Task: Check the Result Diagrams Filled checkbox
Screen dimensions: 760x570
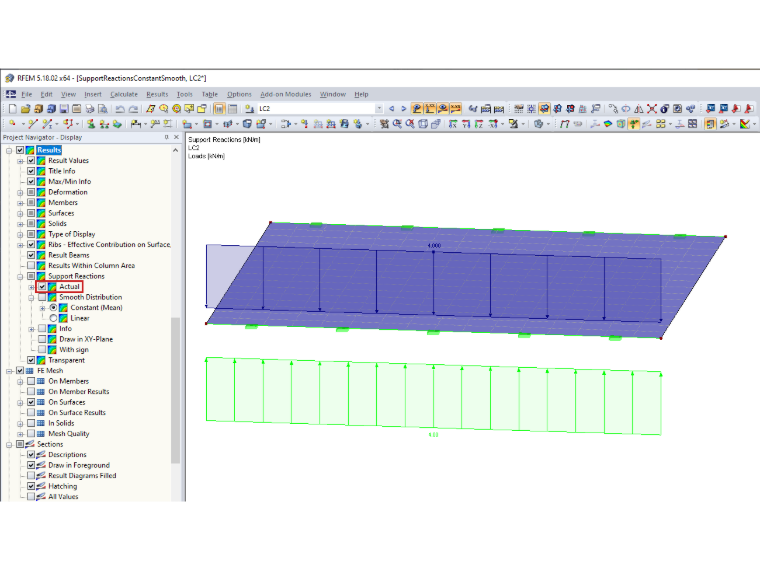Action: pyautogui.click(x=31, y=475)
